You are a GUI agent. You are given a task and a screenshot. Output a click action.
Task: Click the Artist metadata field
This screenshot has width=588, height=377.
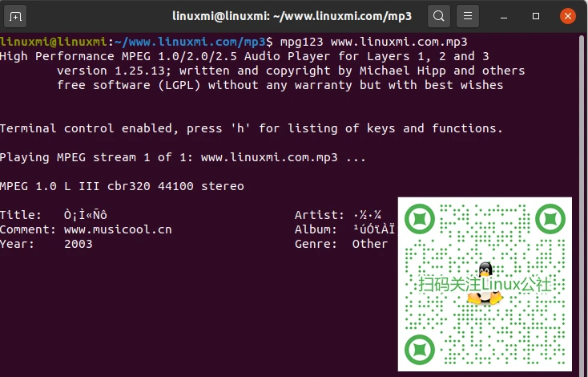[x=338, y=215]
